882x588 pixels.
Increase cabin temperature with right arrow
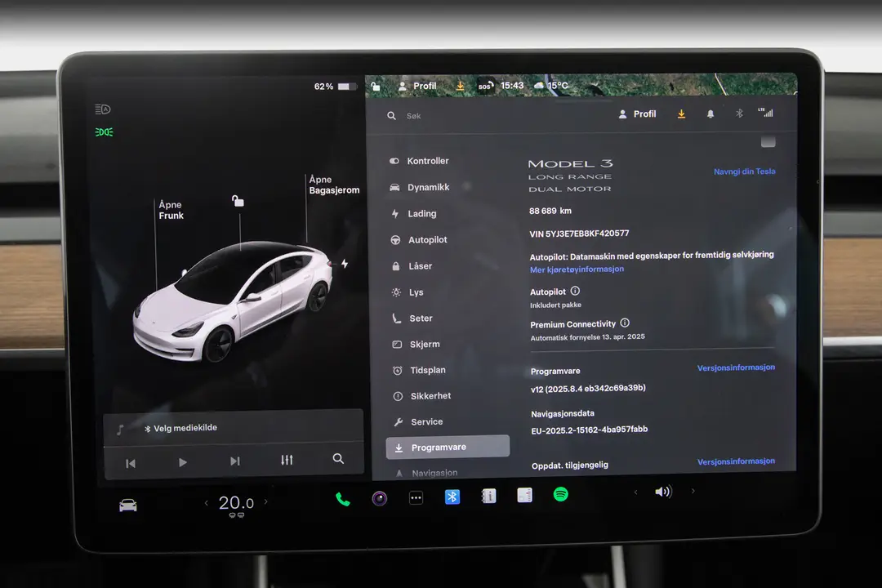click(266, 502)
